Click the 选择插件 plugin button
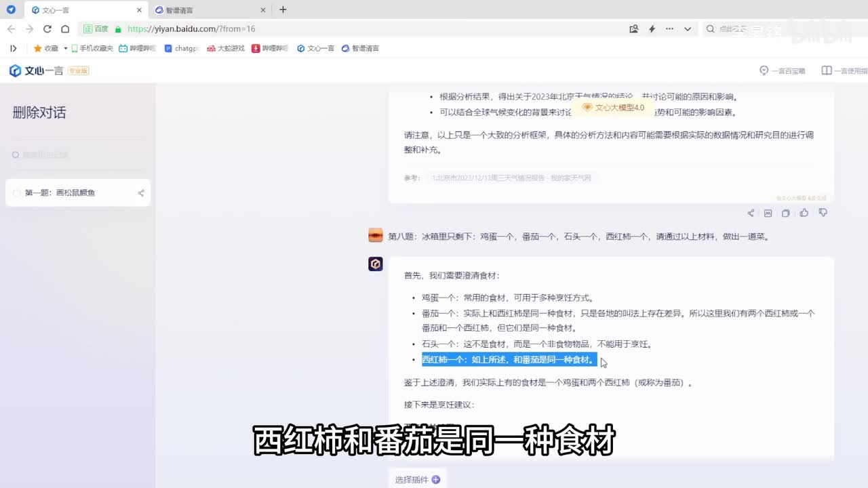 [417, 479]
